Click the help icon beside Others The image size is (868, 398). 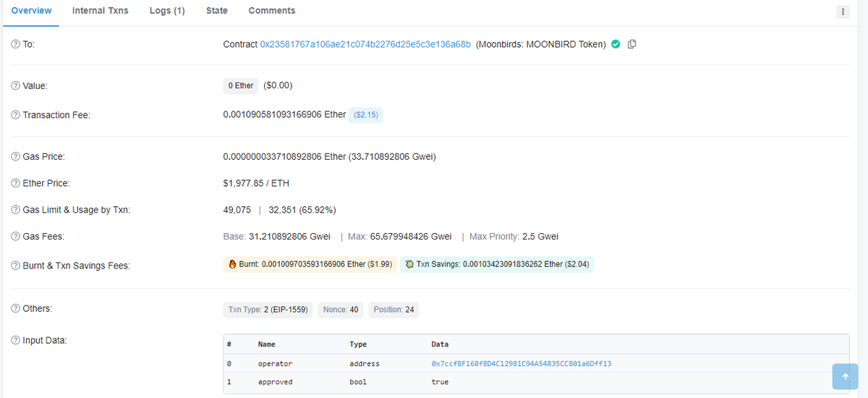[15, 309]
